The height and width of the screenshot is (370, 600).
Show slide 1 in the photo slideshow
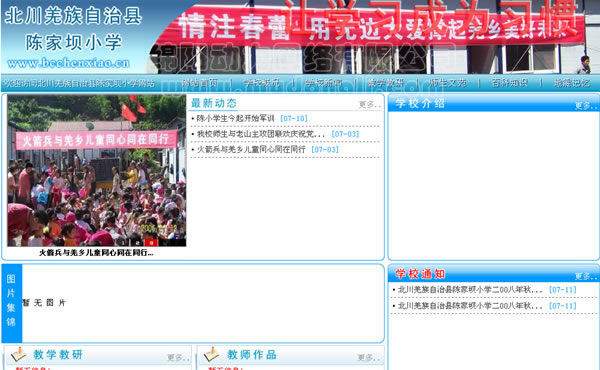click(124, 243)
